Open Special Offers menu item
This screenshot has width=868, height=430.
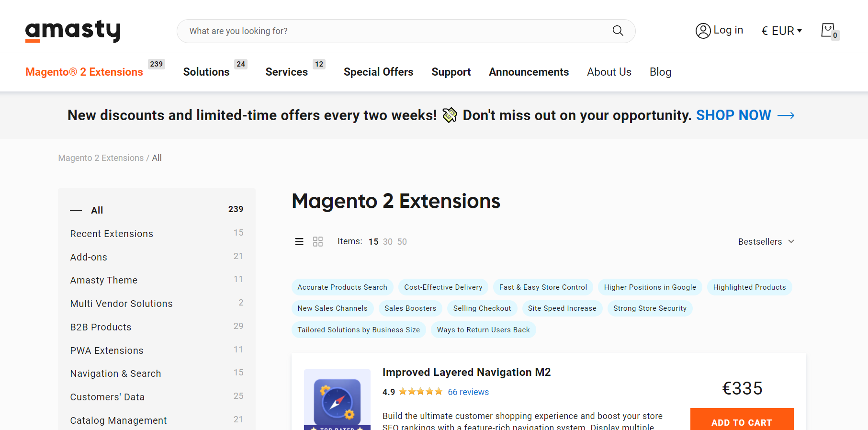378,72
